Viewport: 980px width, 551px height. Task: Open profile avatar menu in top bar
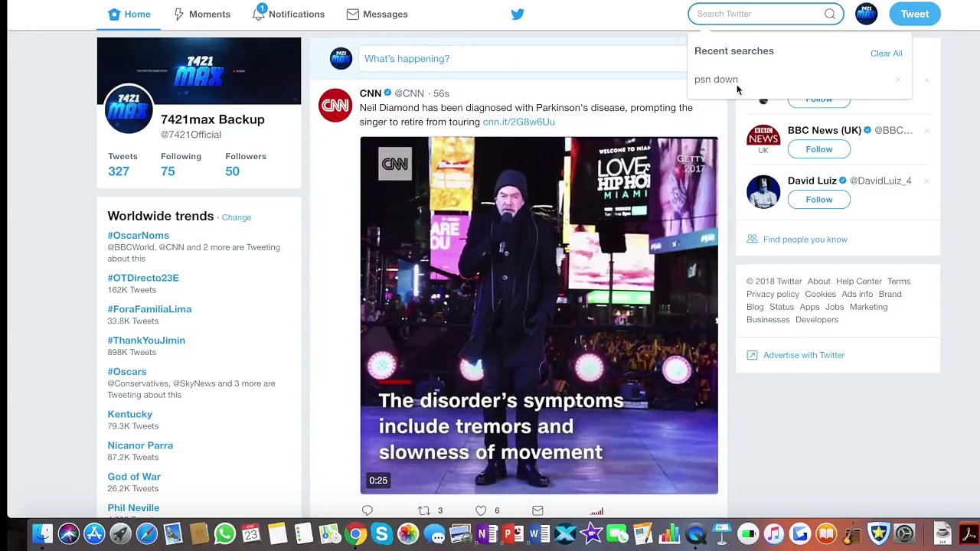tap(866, 14)
